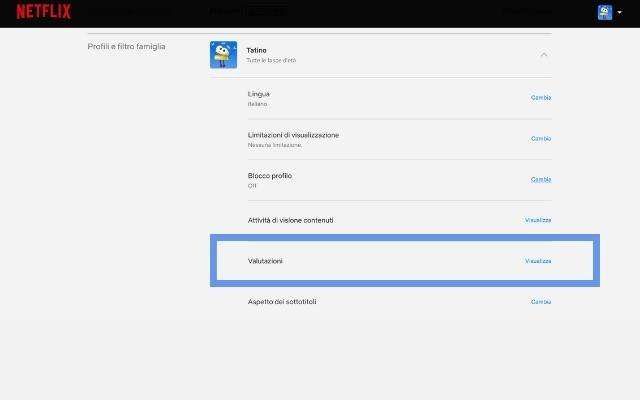Open the account avatar in top bar
The width and height of the screenshot is (640, 400).
click(x=605, y=12)
